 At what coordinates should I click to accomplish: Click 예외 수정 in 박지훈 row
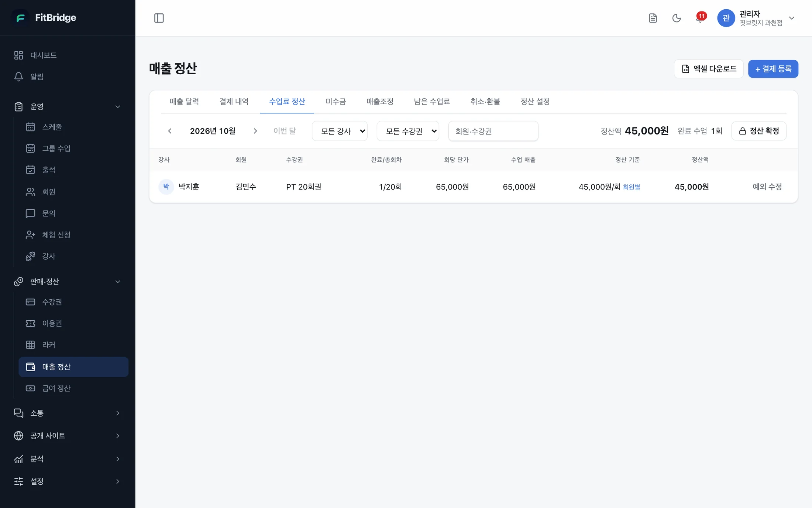click(x=767, y=187)
